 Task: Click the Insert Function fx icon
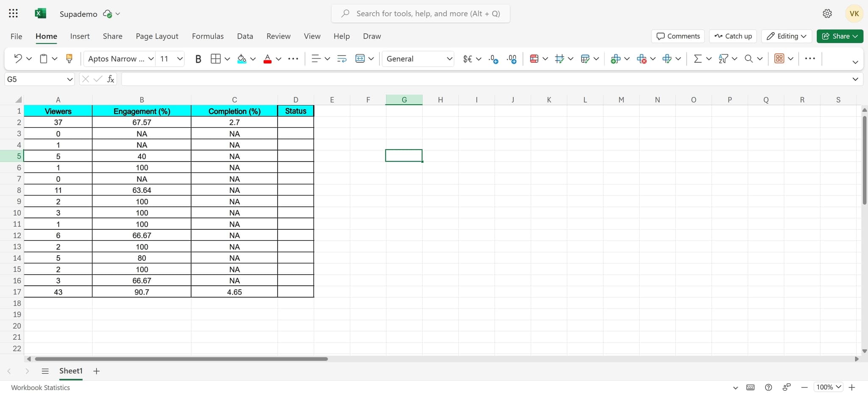pyautogui.click(x=111, y=79)
